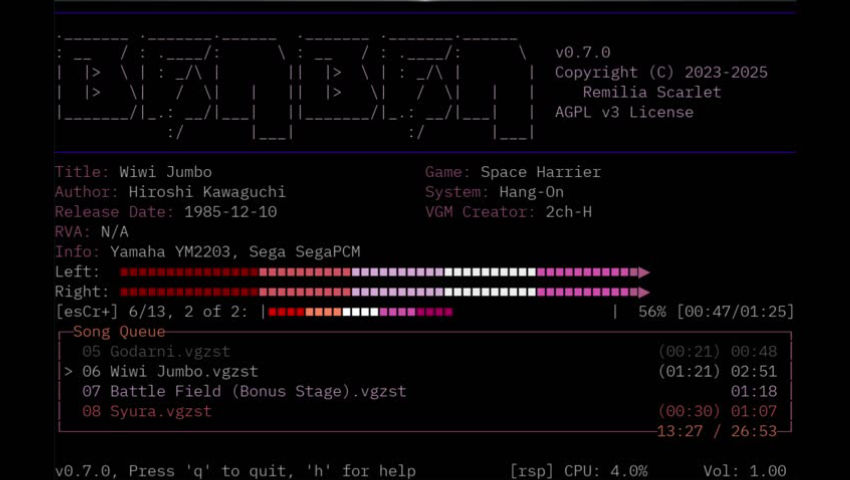Click the Right channel VU meter arrow tip

[x=645, y=292]
